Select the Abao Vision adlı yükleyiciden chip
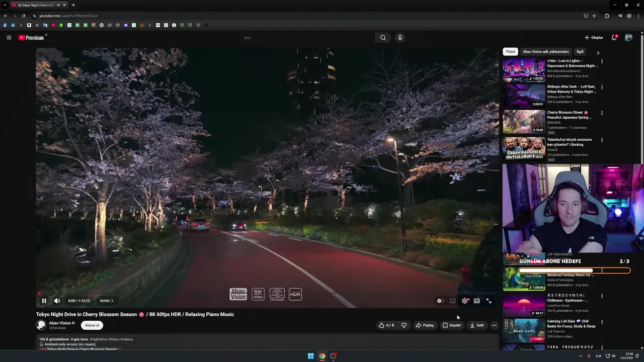Screen dimensions: 644x362 pos(546,52)
